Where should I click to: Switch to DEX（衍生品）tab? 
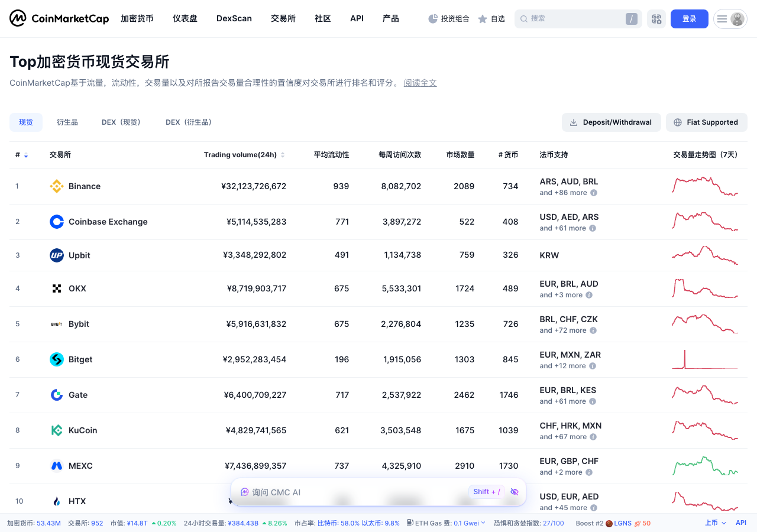[x=189, y=122]
